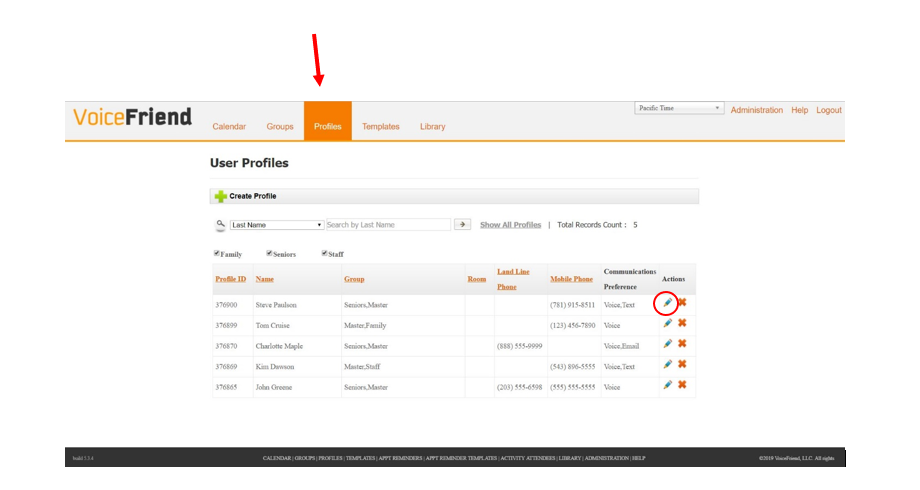Click the Create Profile button
Image resolution: width=920 pixels, height=490 pixels.
click(454, 196)
